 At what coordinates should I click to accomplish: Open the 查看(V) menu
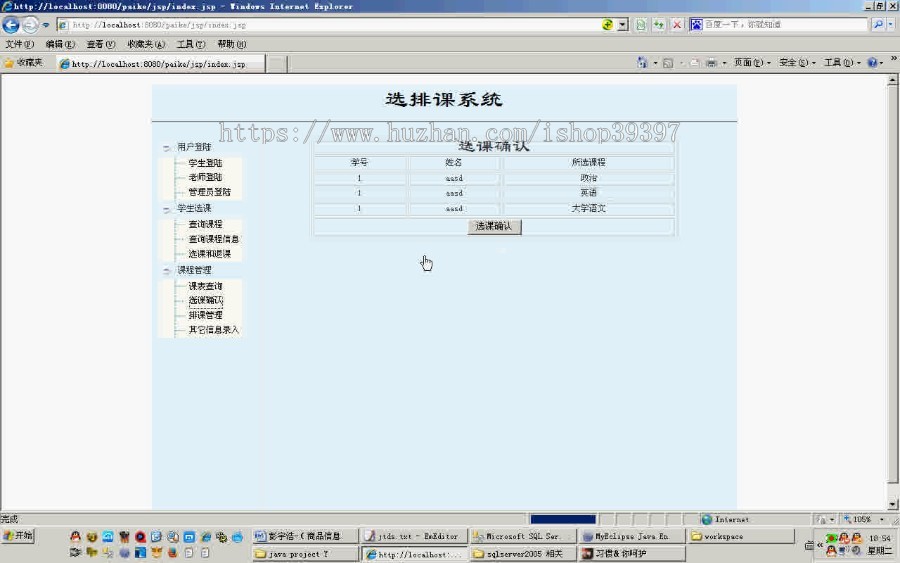[x=100, y=44]
